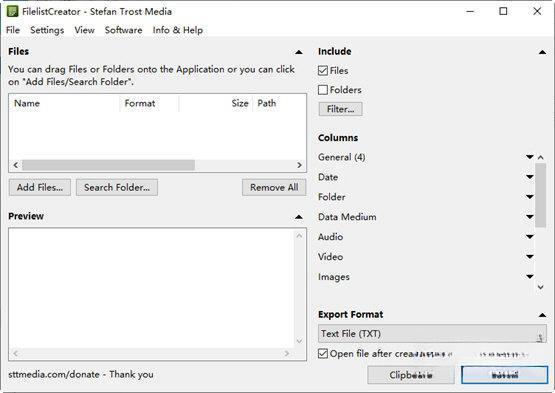The height and width of the screenshot is (393, 555).
Task: Collapse the Files section
Action: pos(299,52)
